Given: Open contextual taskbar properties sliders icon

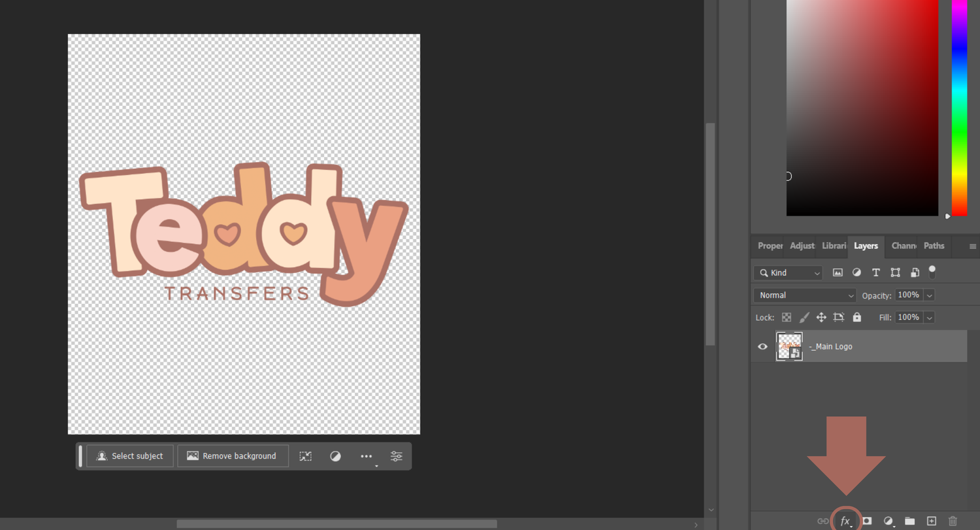Looking at the screenshot, I should point(397,456).
